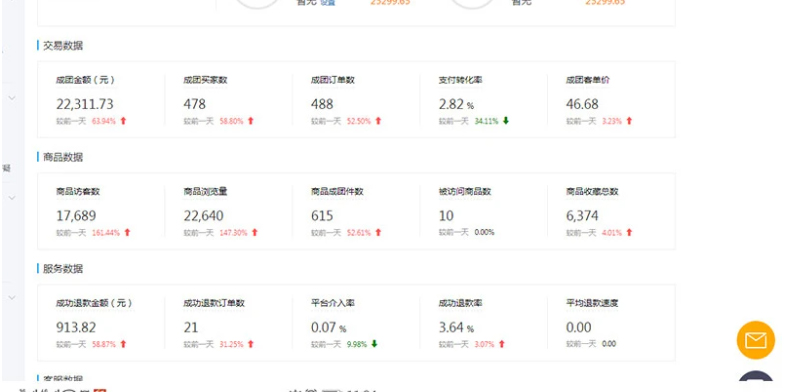The height and width of the screenshot is (392, 801).
Task: Click the 商品收藏总数 value 6,374
Action: 582,216
